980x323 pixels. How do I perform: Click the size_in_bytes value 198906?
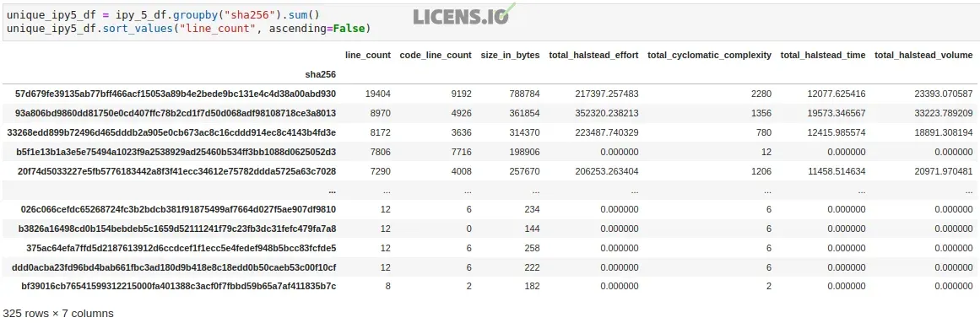coord(523,152)
